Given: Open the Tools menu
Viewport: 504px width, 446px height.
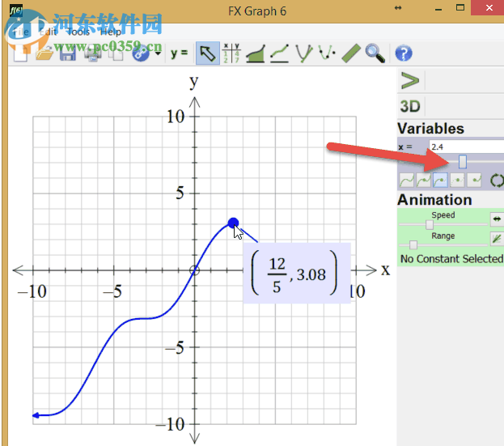Looking at the screenshot, I should [78, 32].
